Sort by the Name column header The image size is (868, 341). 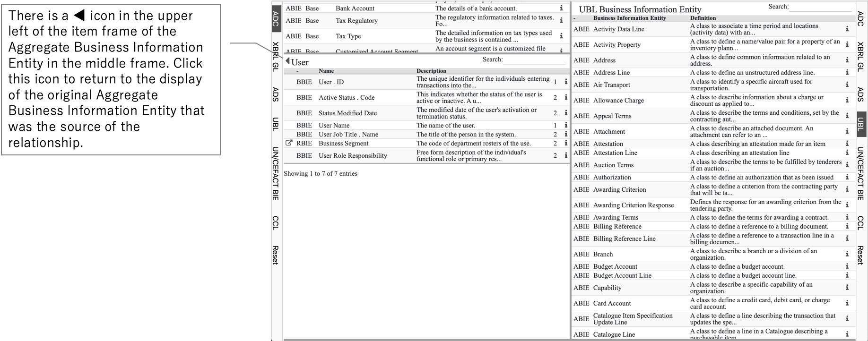326,71
